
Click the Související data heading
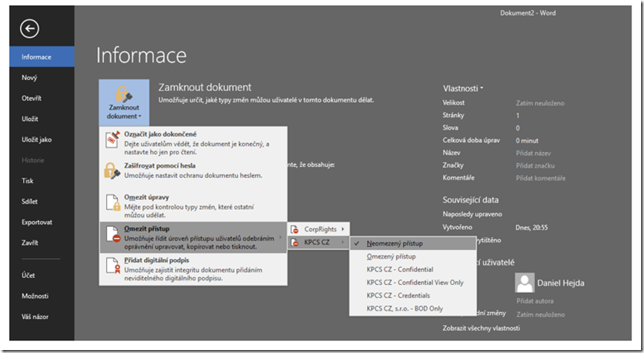click(x=470, y=200)
